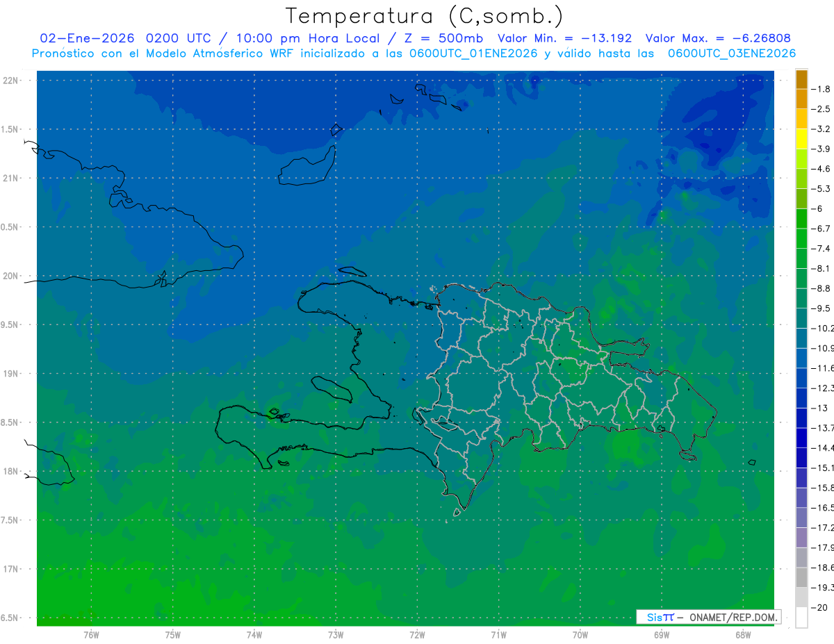Pick the yellow swatch between -3.2 and -3.9
Screen dimensions: 834x644
pos(801,139)
